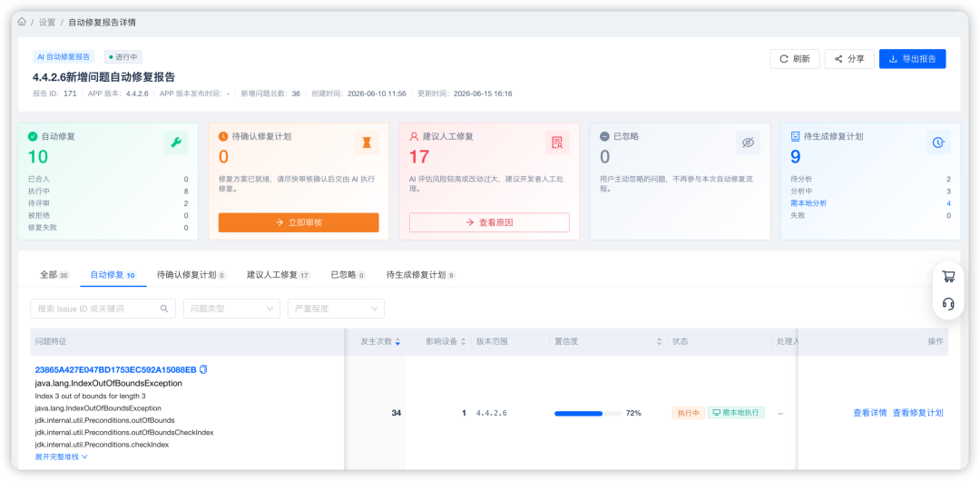Open the 待生成修复计划 tab
This screenshot has height=481, width=980.
(x=421, y=275)
